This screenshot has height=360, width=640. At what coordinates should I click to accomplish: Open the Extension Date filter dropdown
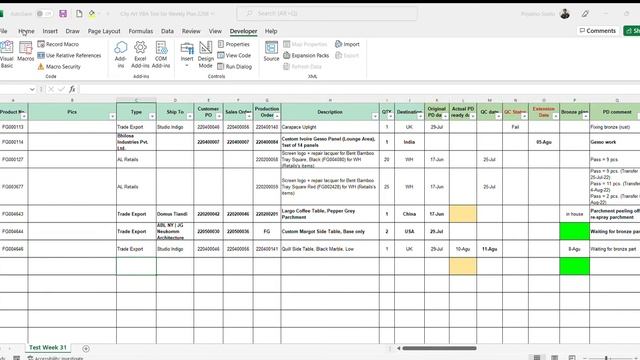556,116
